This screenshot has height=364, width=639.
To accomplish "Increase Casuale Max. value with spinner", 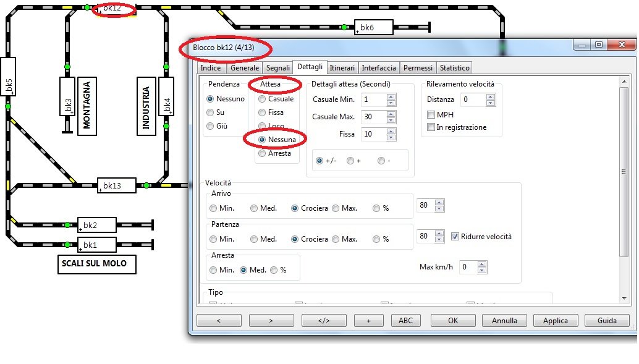I will tap(391, 114).
